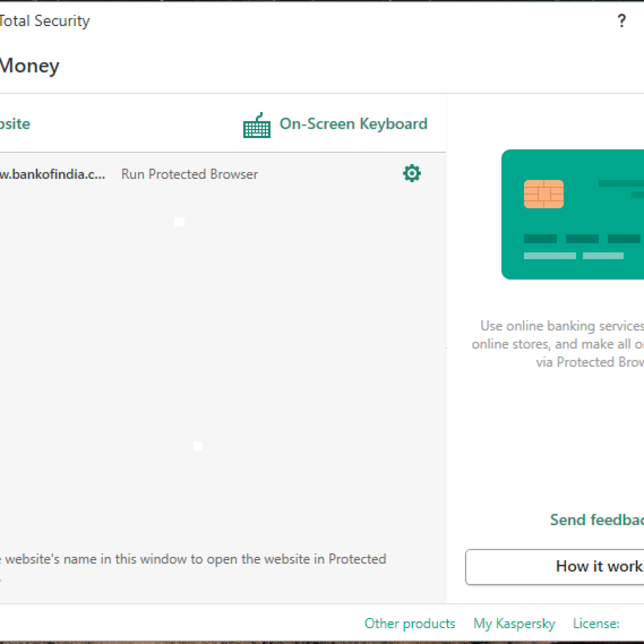Viewport: 644px width, 644px height.
Task: Click the gear icon for the bankofindia entry
Action: click(x=412, y=173)
